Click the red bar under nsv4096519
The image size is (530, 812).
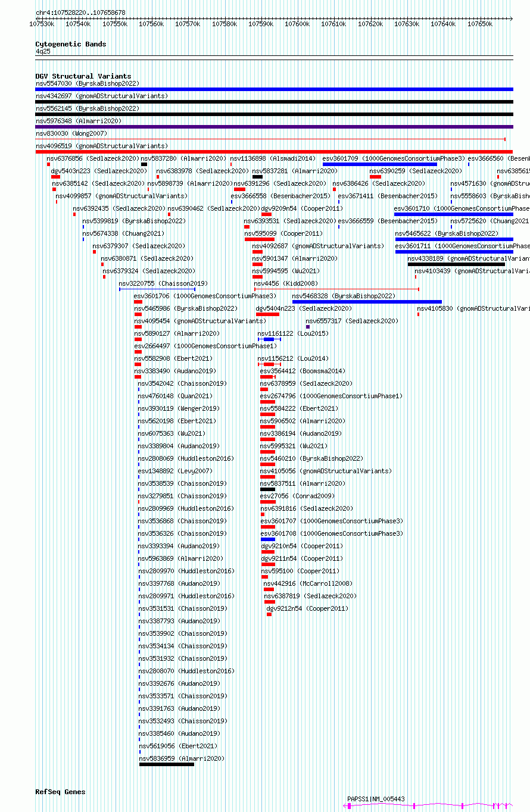(x=274, y=152)
